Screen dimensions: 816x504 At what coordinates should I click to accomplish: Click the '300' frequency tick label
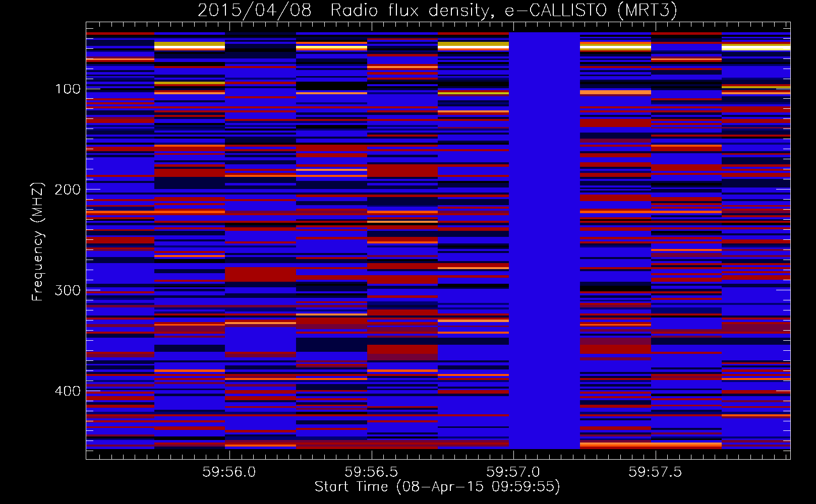(x=68, y=290)
